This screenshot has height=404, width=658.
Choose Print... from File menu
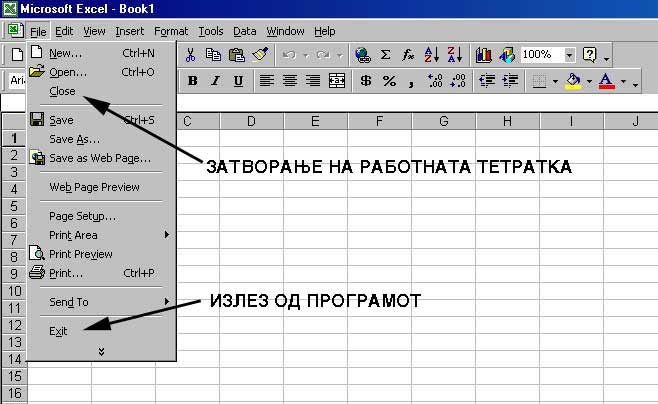(x=101, y=273)
